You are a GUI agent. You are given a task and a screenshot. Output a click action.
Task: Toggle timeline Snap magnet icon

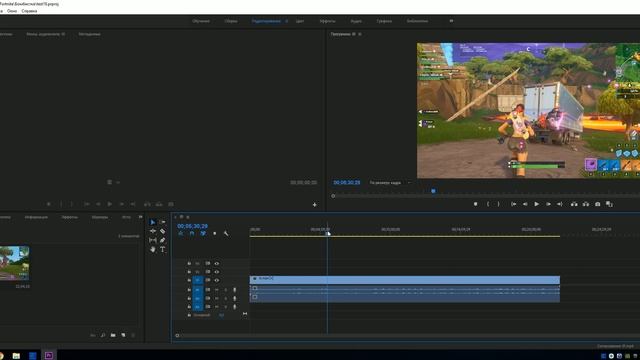pos(192,233)
